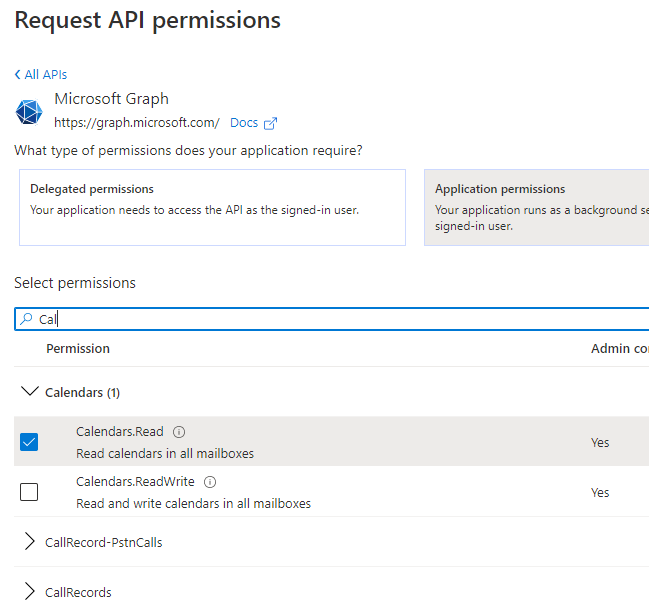Screen dimensions: 649x600
Task: Go back to All APIs
Action: (x=41, y=74)
